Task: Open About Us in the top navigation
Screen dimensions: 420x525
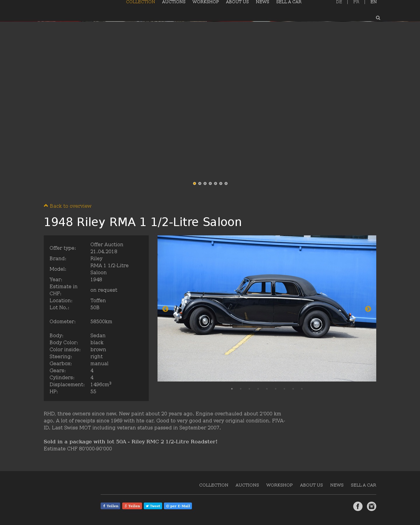Action: (237, 2)
